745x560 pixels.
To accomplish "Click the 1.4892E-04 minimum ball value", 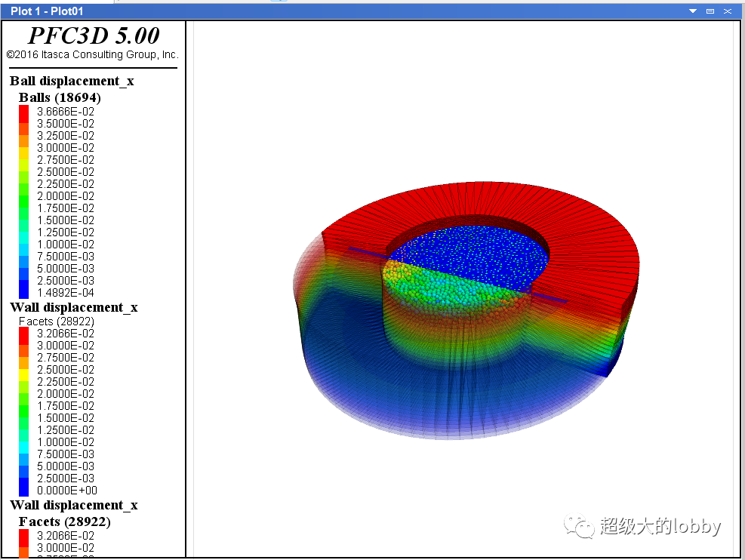I will [x=66, y=293].
